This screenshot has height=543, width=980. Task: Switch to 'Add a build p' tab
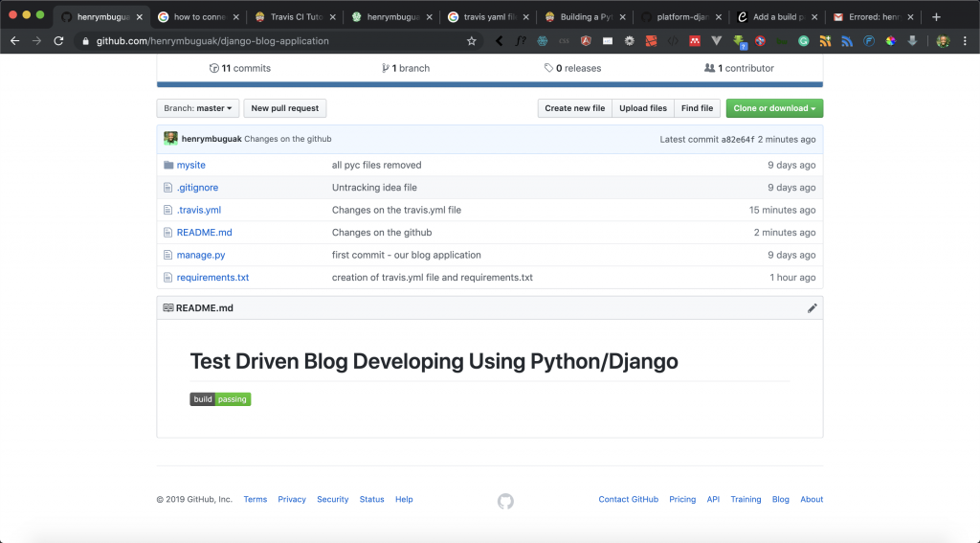[779, 17]
